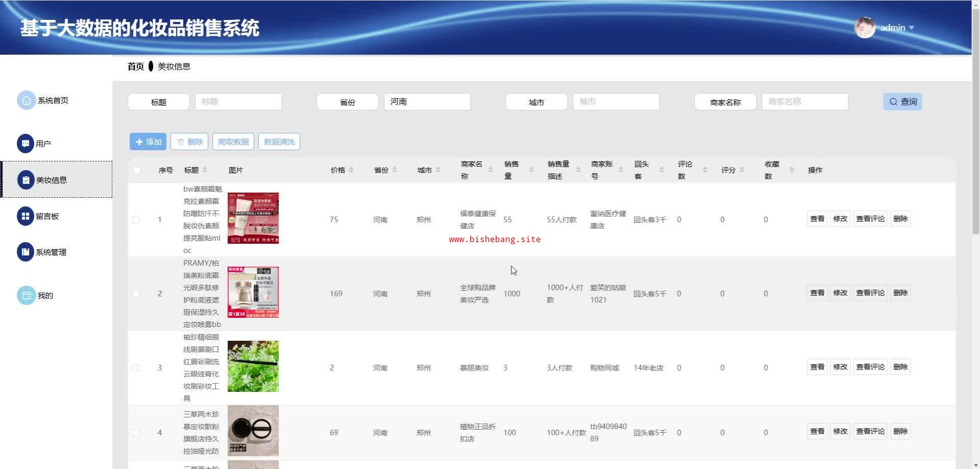Viewport: 980px width, 469px height.
Task: Click the 我的 card icon
Action: pyautogui.click(x=26, y=295)
